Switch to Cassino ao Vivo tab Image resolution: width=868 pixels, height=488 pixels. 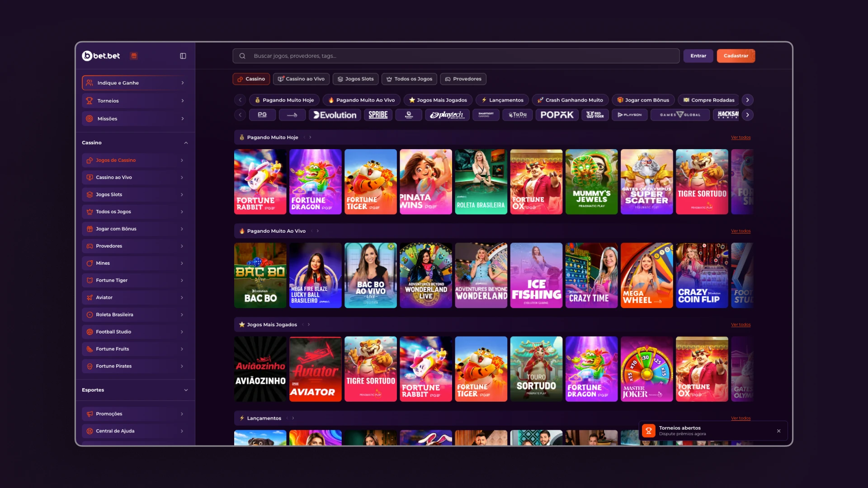tap(301, 79)
